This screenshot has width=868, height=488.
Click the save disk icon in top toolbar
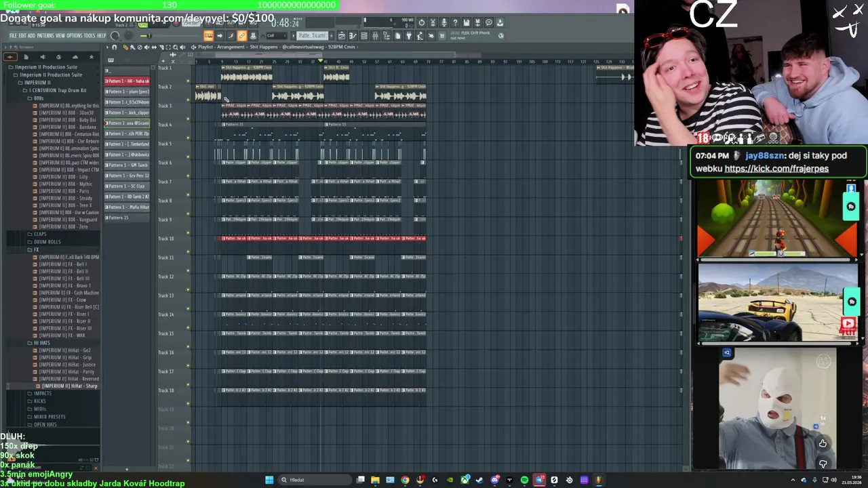coord(467,22)
